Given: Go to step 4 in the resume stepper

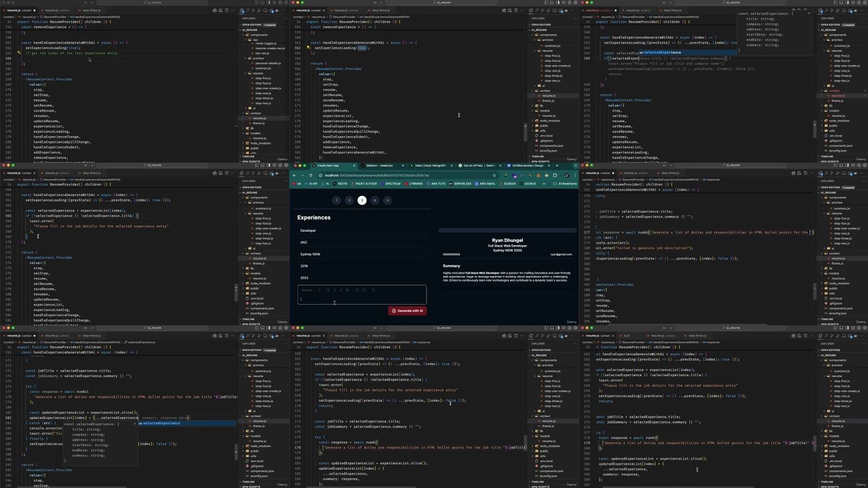Looking at the screenshot, I should click(x=374, y=200).
